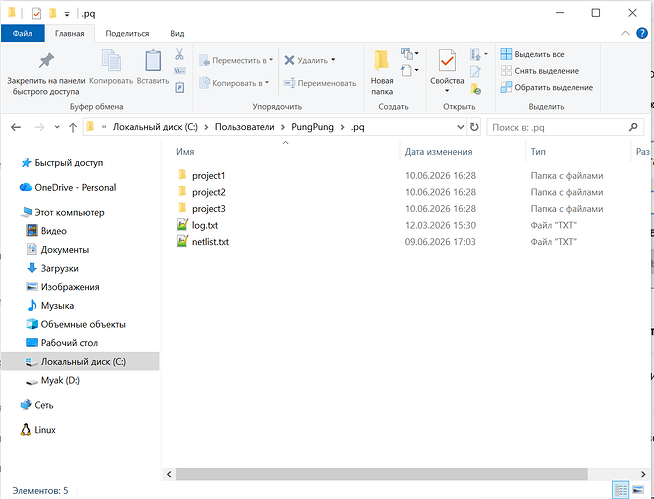
Task: Click Invert selection (Обратить выделение)
Action: pyautogui.click(x=547, y=87)
